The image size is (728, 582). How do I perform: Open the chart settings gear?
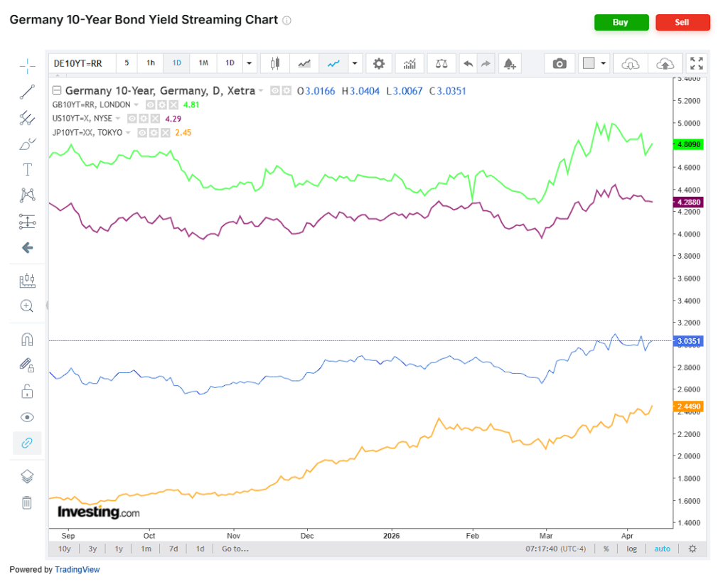pyautogui.click(x=379, y=63)
